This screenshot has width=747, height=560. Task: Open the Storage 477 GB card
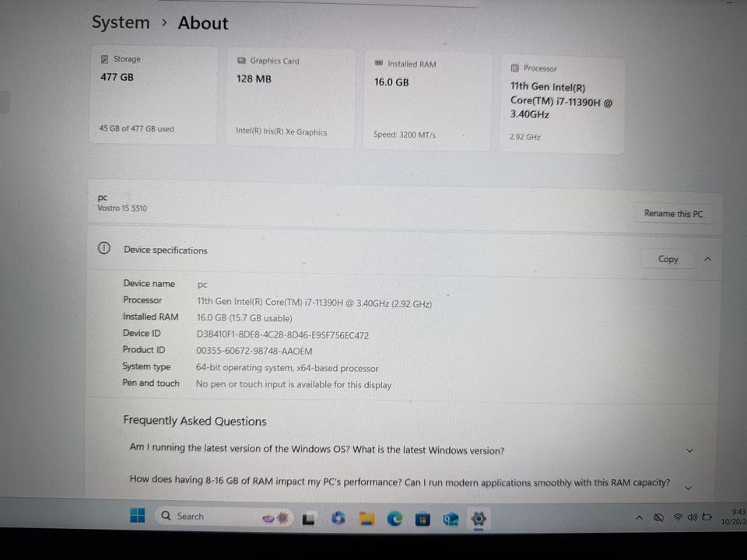(x=153, y=94)
